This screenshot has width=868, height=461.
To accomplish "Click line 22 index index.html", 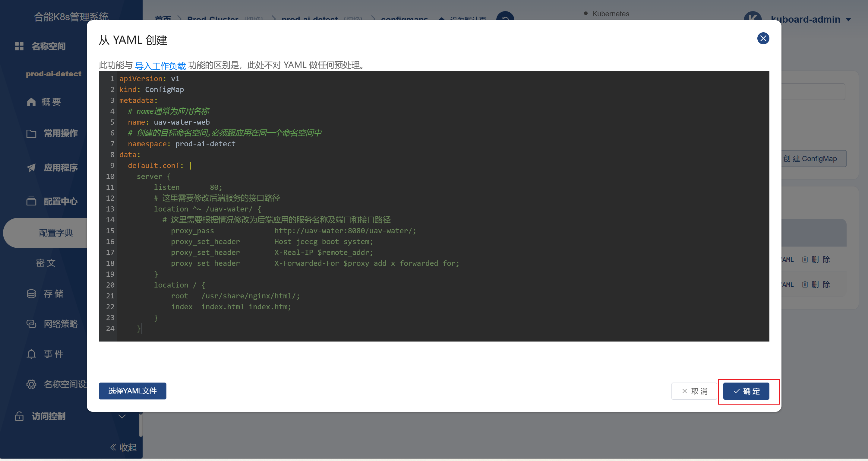I will click(x=231, y=307).
